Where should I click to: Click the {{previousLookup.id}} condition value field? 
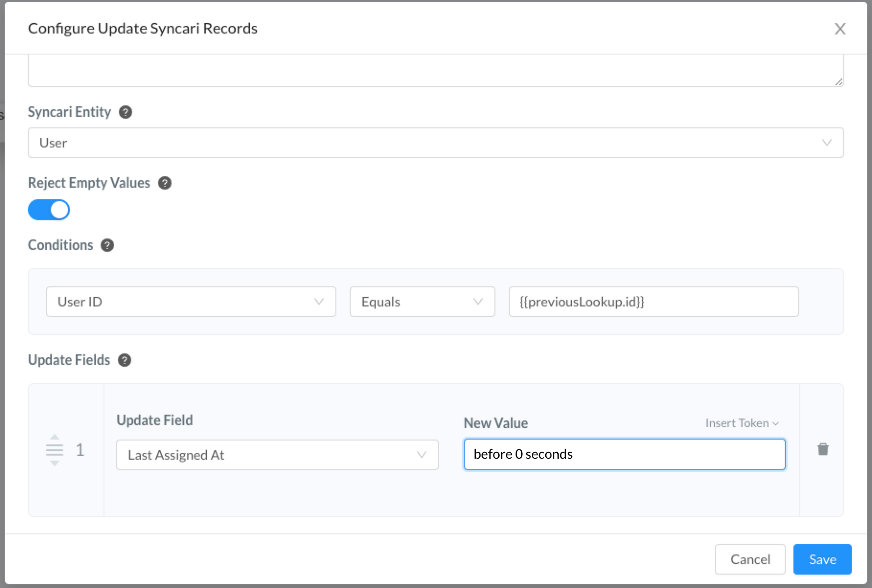(x=654, y=302)
